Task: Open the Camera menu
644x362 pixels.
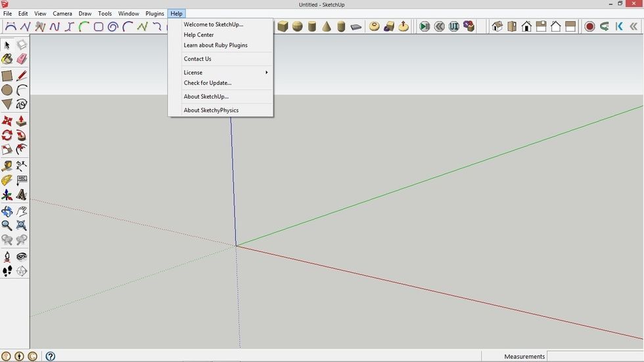Action: (x=62, y=14)
